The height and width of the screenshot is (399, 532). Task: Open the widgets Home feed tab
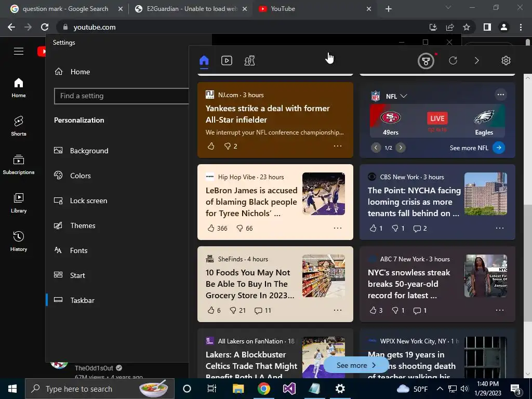(x=204, y=61)
